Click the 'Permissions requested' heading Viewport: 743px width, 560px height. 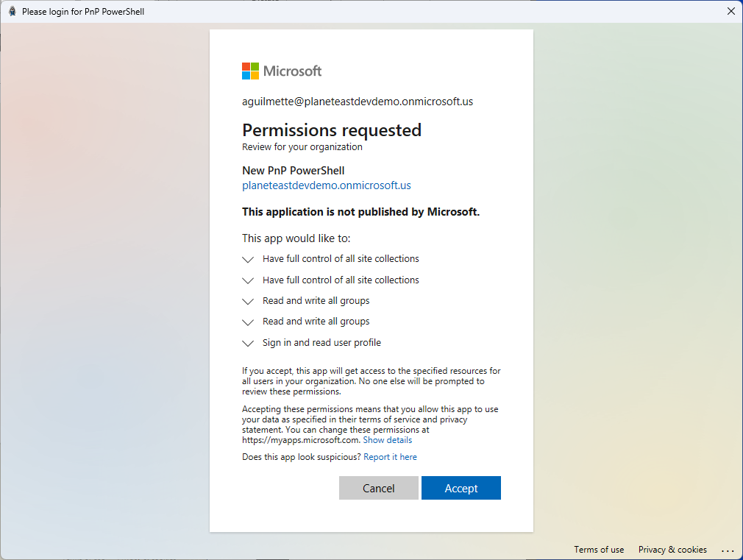tap(332, 130)
